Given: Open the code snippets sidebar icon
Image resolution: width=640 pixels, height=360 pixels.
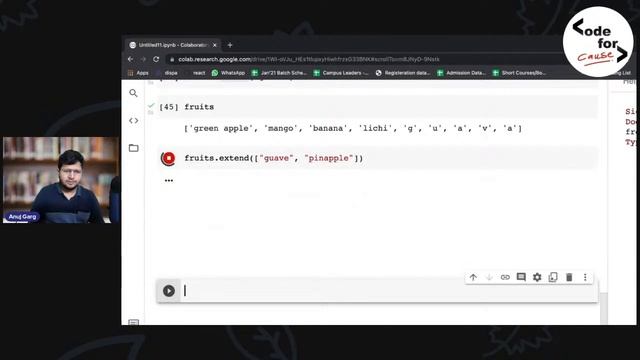Looking at the screenshot, I should 133,121.
